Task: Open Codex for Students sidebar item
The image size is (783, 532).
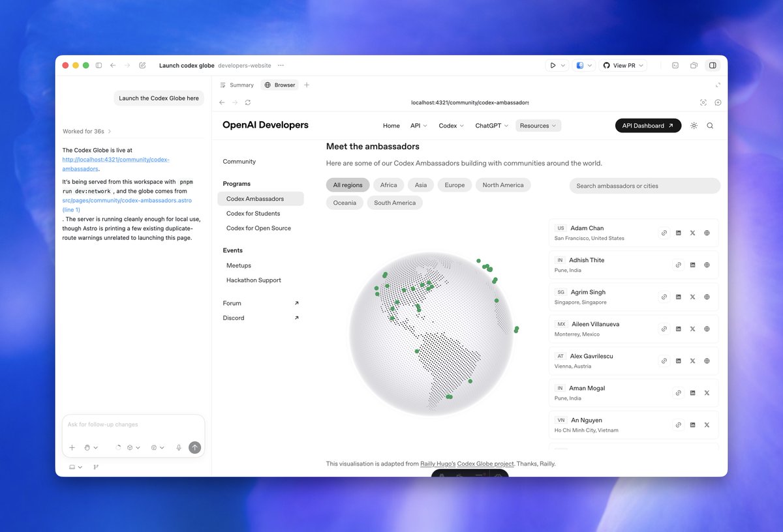Action: [x=253, y=213]
